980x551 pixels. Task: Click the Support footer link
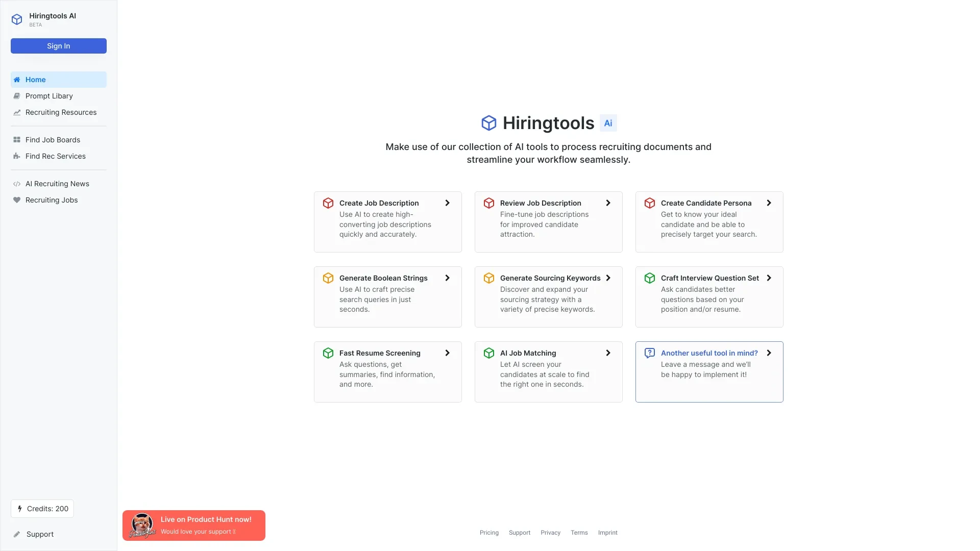pos(519,532)
